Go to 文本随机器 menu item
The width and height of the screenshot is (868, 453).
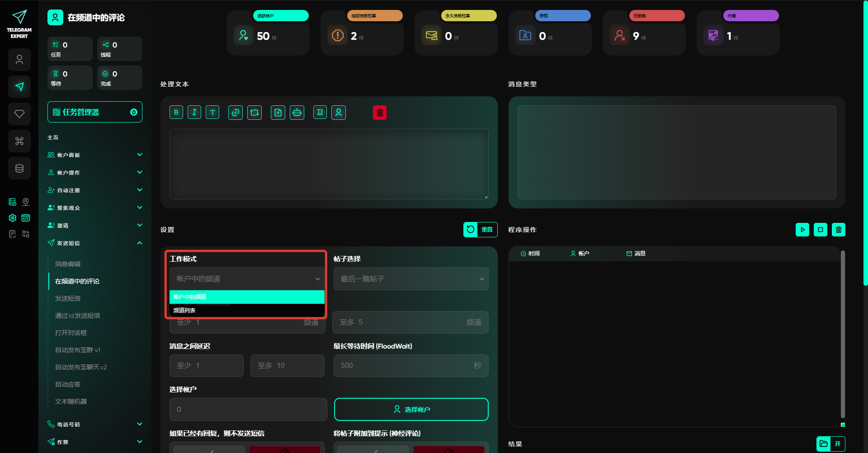tap(71, 401)
